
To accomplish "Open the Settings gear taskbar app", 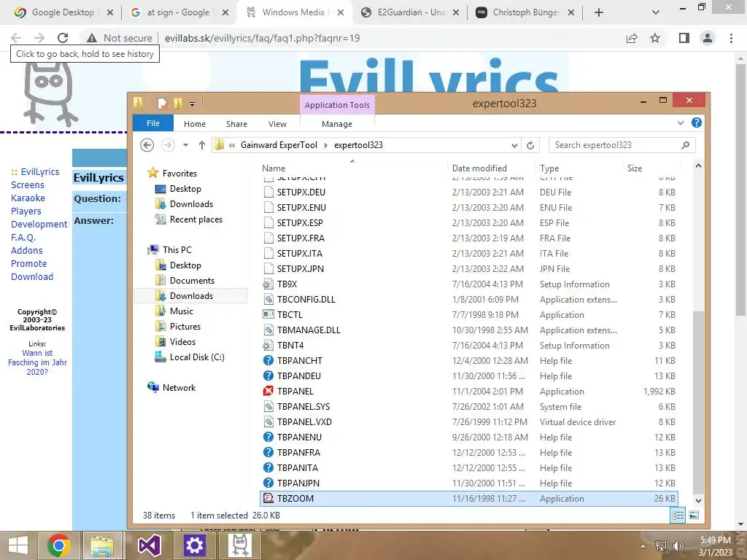I will 194,545.
